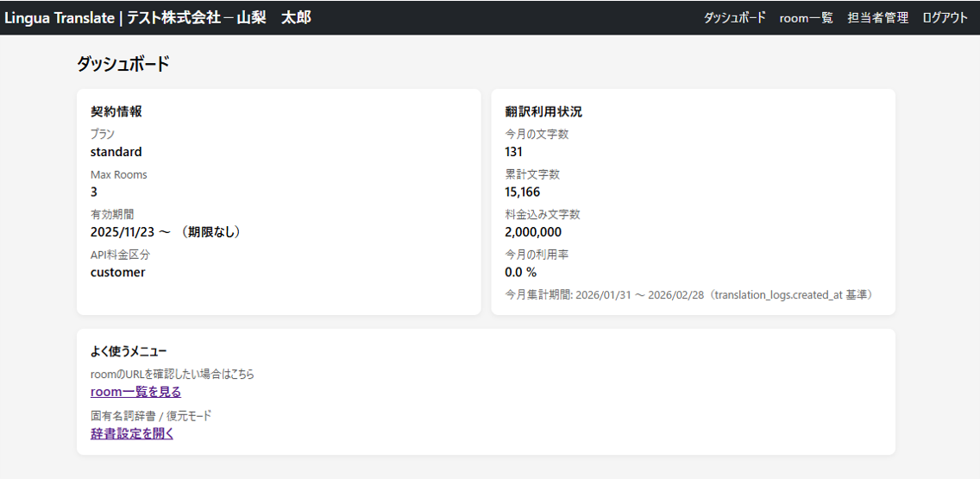
Task: Click the 今月の文字数 value 131
Action: point(516,152)
